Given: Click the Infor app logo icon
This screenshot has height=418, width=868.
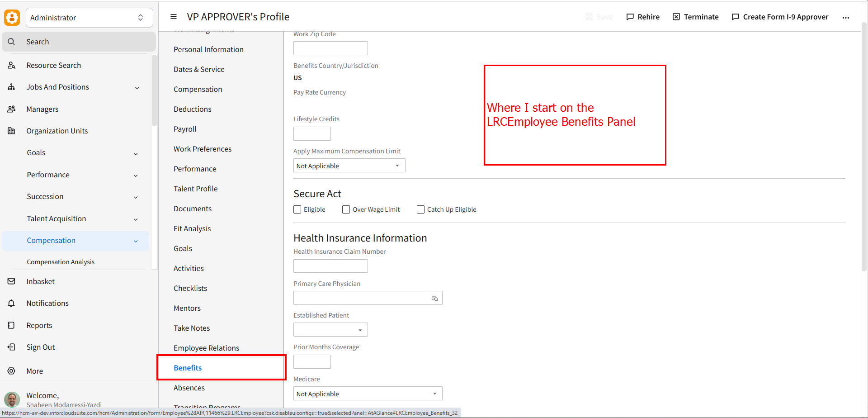Looking at the screenshot, I should point(12,18).
